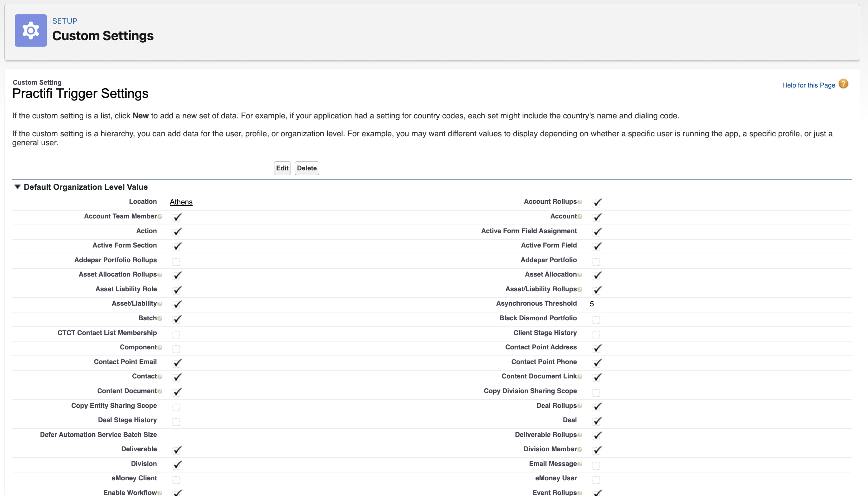Click help icon next to Component
The image size is (868, 504).
tap(160, 348)
